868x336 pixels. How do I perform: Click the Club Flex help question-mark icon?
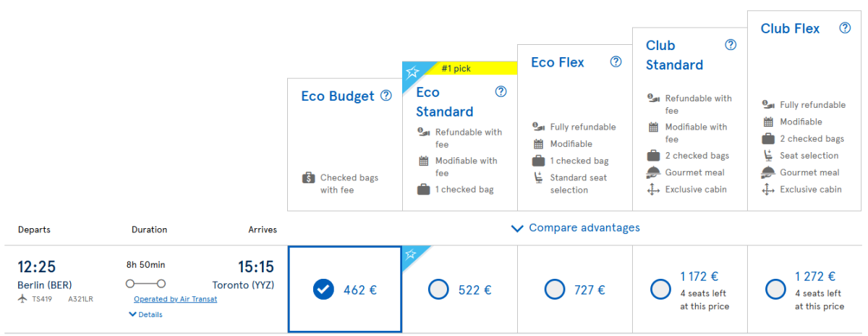(845, 28)
